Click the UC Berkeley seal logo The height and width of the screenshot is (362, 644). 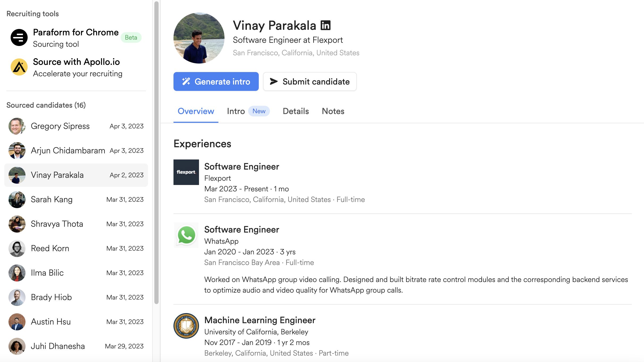pos(186,326)
